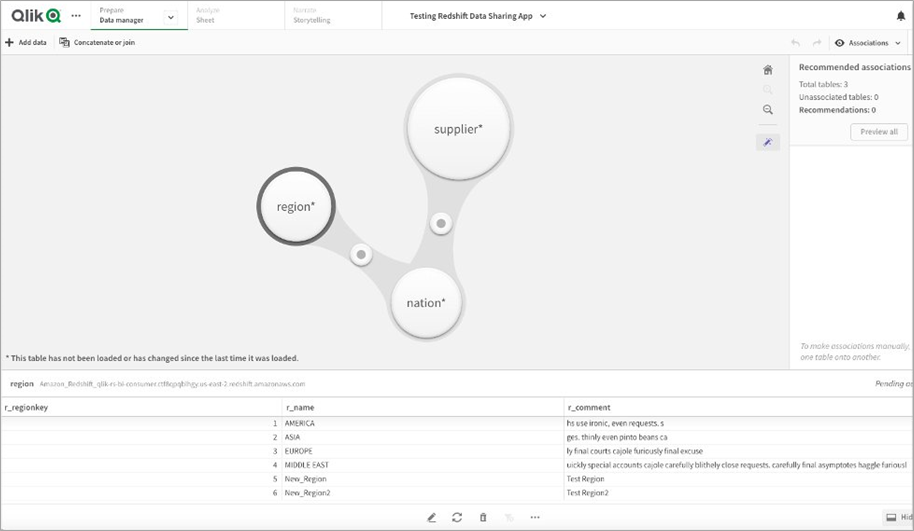Viewport: 914px width, 531px height.
Task: Click the Unassociated tables: 0 text
Action: 838,97
